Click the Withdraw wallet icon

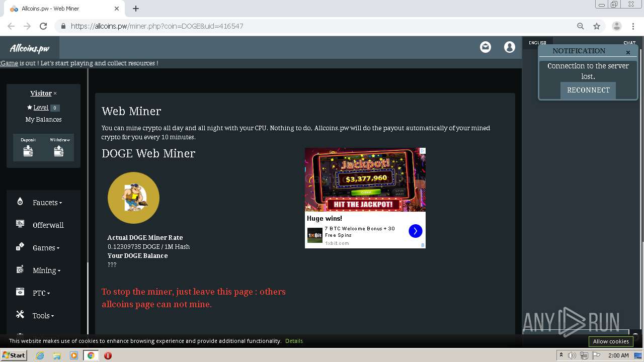point(59,150)
